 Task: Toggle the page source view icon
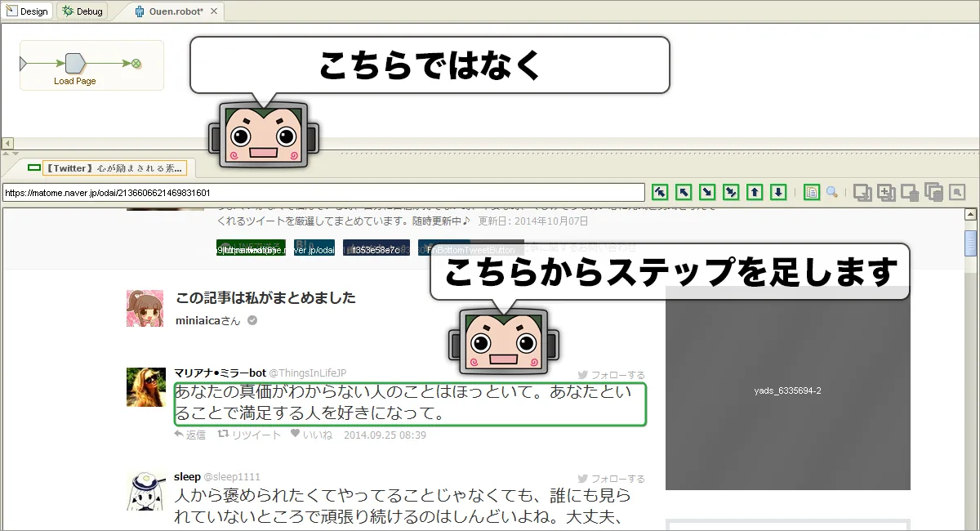[812, 192]
